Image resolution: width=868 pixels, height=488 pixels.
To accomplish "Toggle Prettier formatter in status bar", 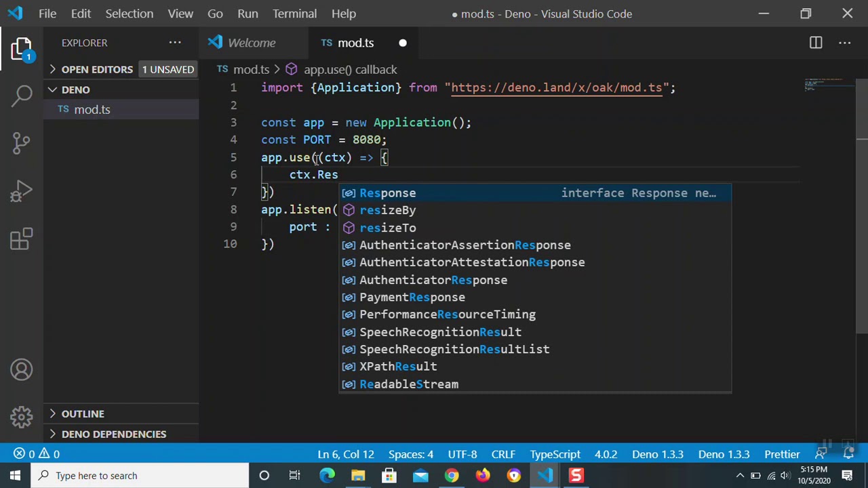I will point(782,454).
